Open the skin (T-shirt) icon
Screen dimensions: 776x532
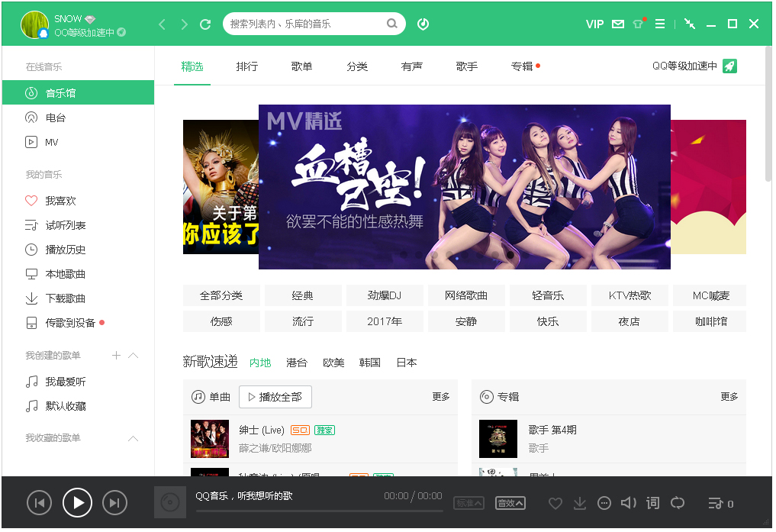point(639,24)
